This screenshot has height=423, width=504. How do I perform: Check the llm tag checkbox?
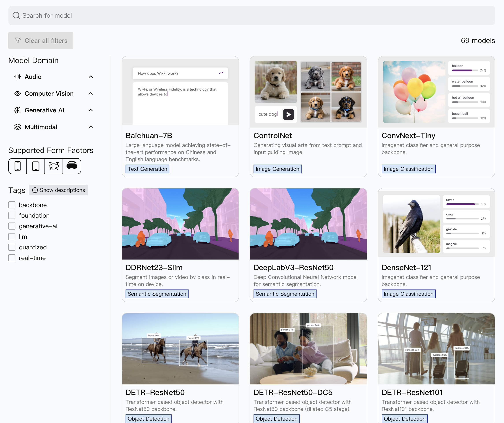click(12, 236)
